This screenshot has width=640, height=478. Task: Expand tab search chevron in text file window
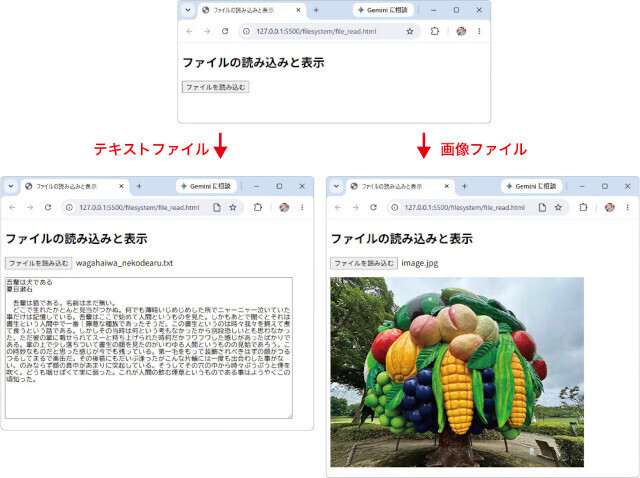pyautogui.click(x=11, y=187)
